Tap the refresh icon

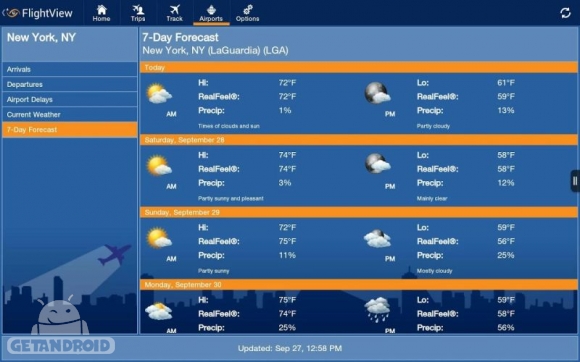click(565, 13)
